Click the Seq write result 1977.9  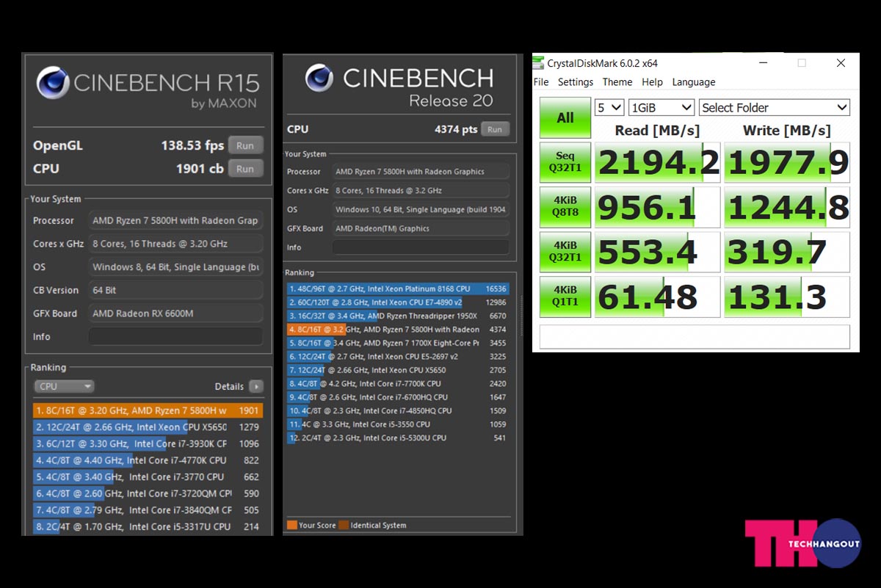pyautogui.click(x=787, y=162)
